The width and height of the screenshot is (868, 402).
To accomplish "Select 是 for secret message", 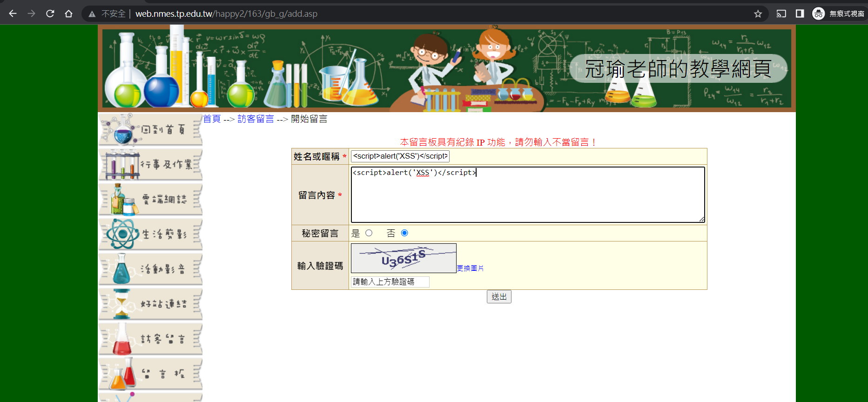I will coord(369,233).
